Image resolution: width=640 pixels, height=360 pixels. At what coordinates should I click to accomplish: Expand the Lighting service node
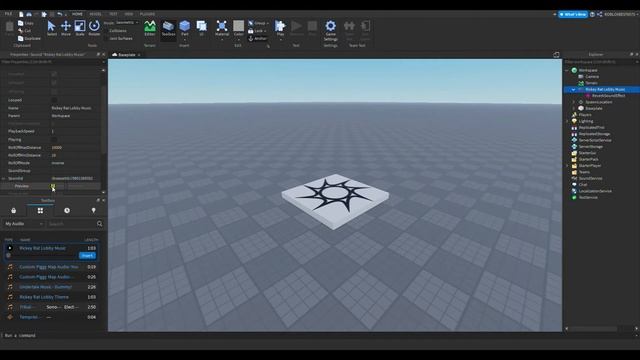tap(567, 121)
